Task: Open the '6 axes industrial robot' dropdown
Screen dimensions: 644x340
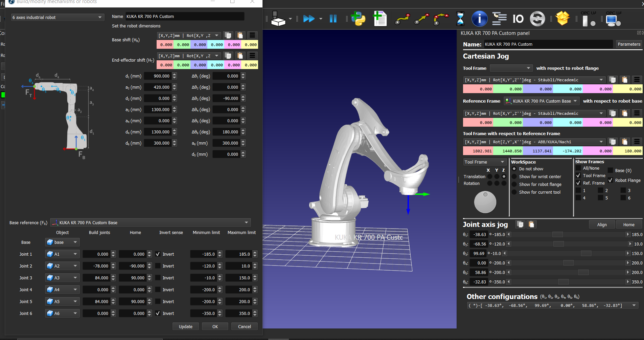Action: [57, 17]
